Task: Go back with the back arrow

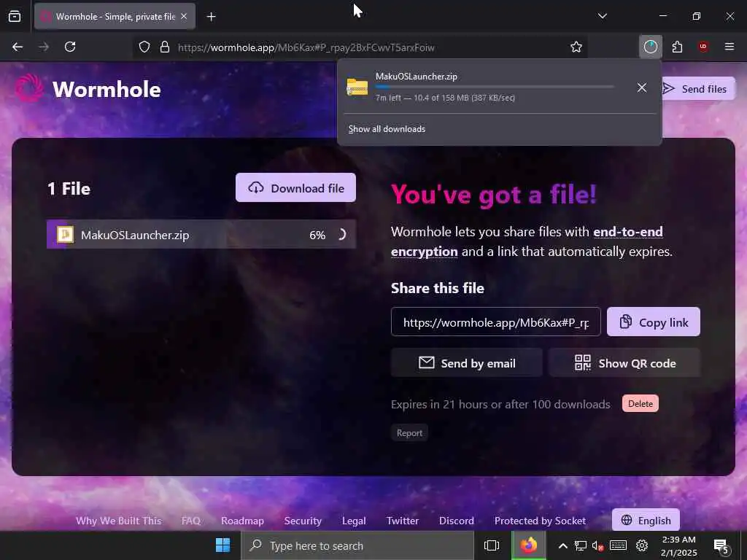Action: [18, 47]
